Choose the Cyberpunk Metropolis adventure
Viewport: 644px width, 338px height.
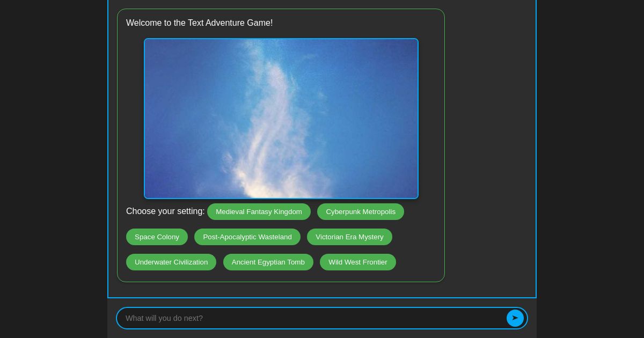click(x=361, y=211)
